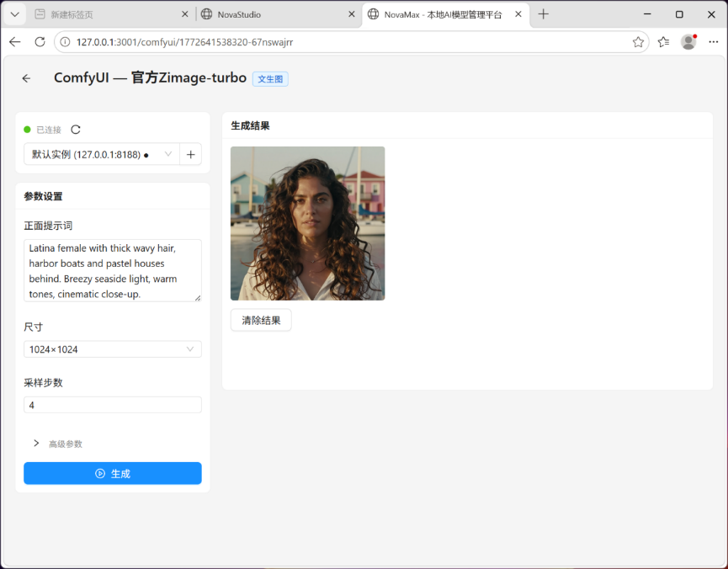The height and width of the screenshot is (569, 728).
Task: Refresh the connection status
Action: pyautogui.click(x=76, y=130)
